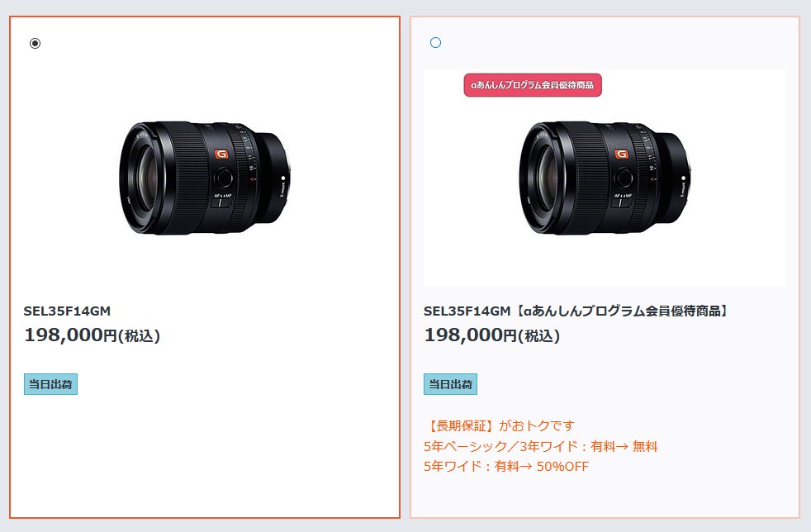Select the αあんしんプログラム member offer radio button
Viewport: 811px width, 532px height.
coord(435,42)
